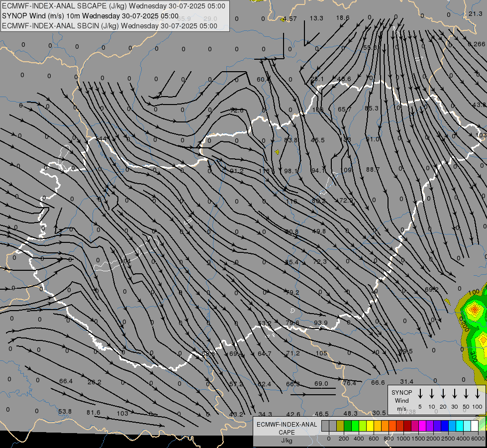Image resolution: width=487 pixels, height=448 pixels.
Task: Click the map value 31.4
Action: (x=406, y=381)
